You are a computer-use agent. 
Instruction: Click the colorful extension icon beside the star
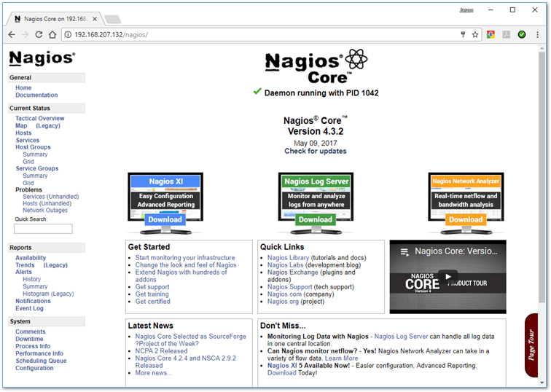(x=491, y=34)
